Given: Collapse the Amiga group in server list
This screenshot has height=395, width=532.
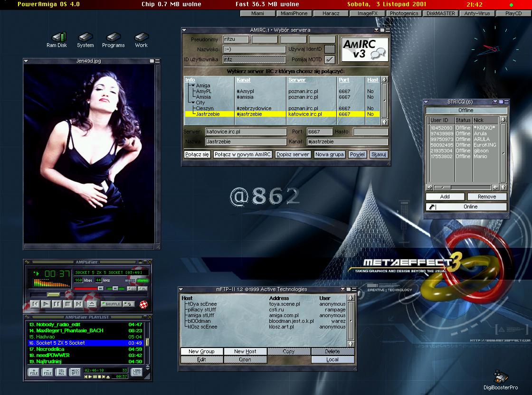Looking at the screenshot, I should coord(193,86).
